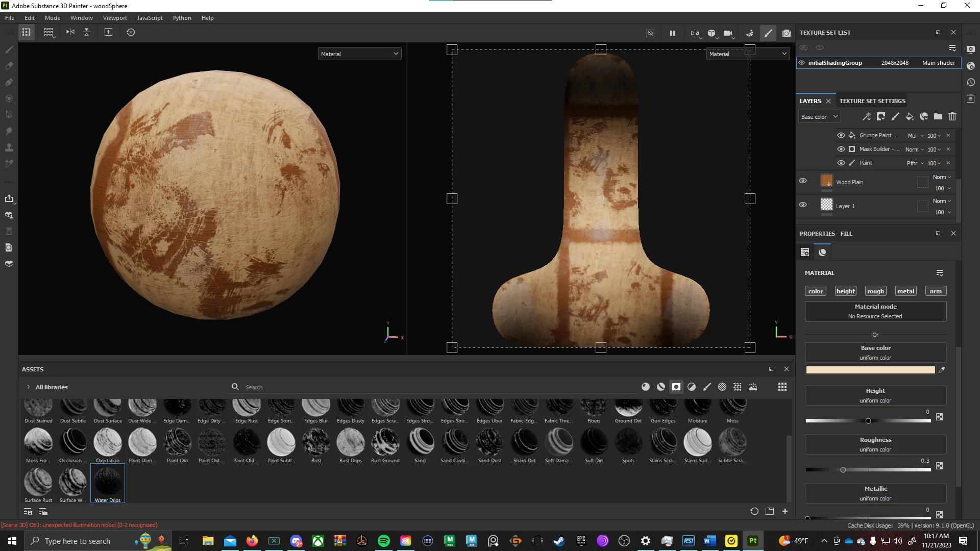Click the Material mode resource button
980x551 pixels.
pos(875,311)
